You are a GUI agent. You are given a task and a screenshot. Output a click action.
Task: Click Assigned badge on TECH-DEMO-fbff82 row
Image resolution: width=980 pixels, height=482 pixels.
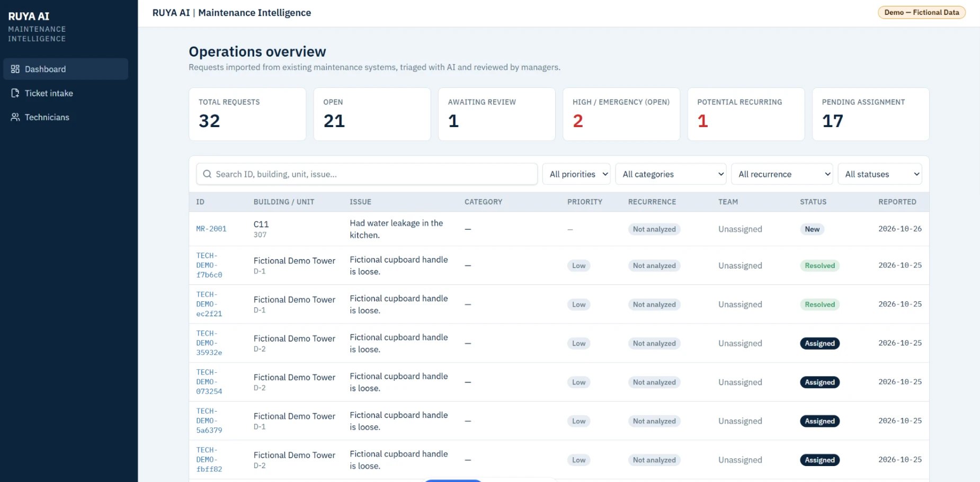(819, 460)
